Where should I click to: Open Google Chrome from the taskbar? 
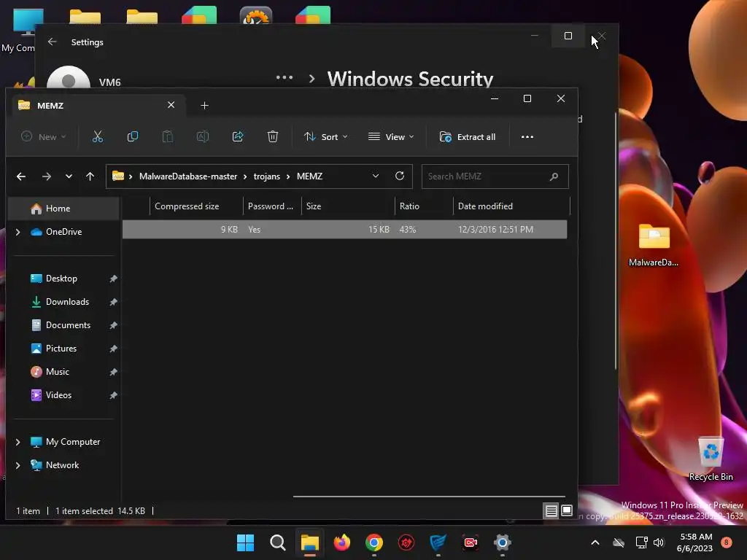coord(374,542)
